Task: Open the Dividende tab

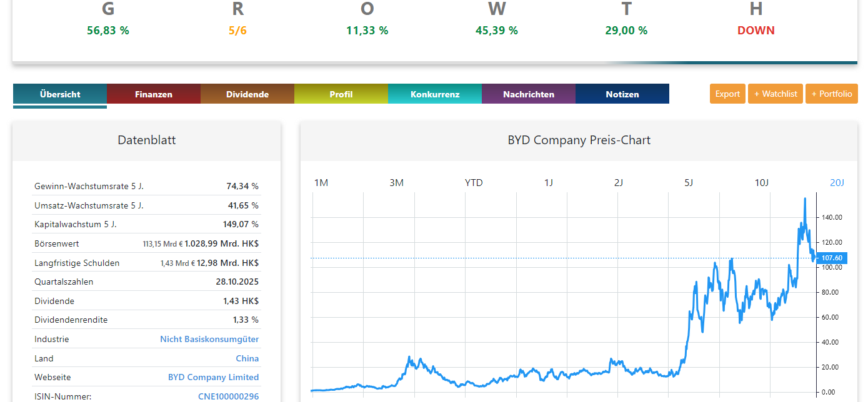Action: 247,94
